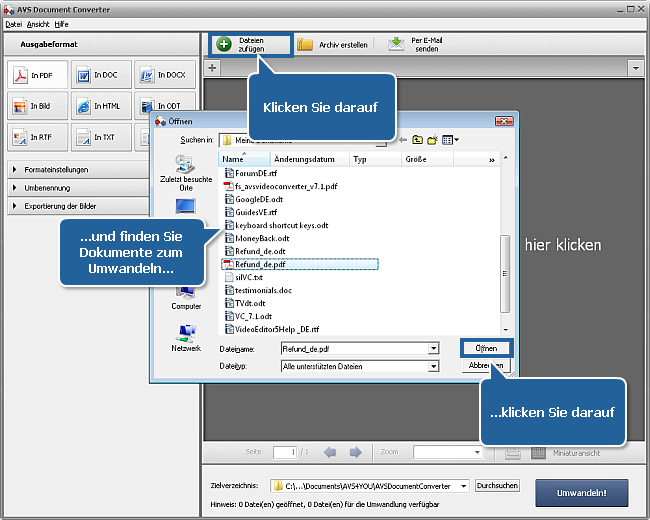Click the Desktop icon in places bar
The image size is (650, 520).
tap(185, 206)
